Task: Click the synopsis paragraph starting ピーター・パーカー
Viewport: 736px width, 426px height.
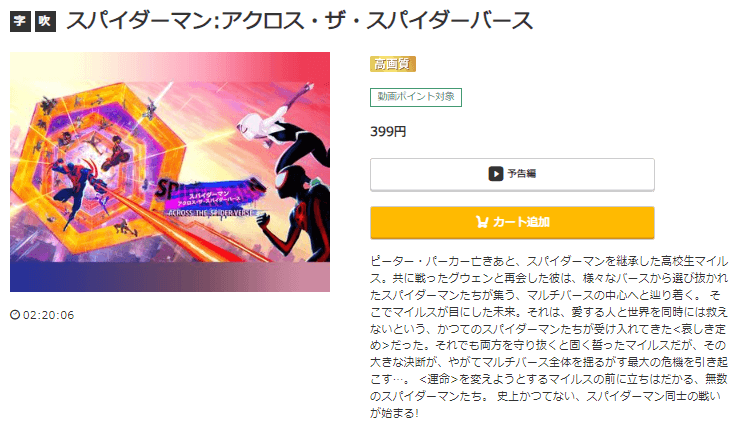Action: [x=549, y=337]
